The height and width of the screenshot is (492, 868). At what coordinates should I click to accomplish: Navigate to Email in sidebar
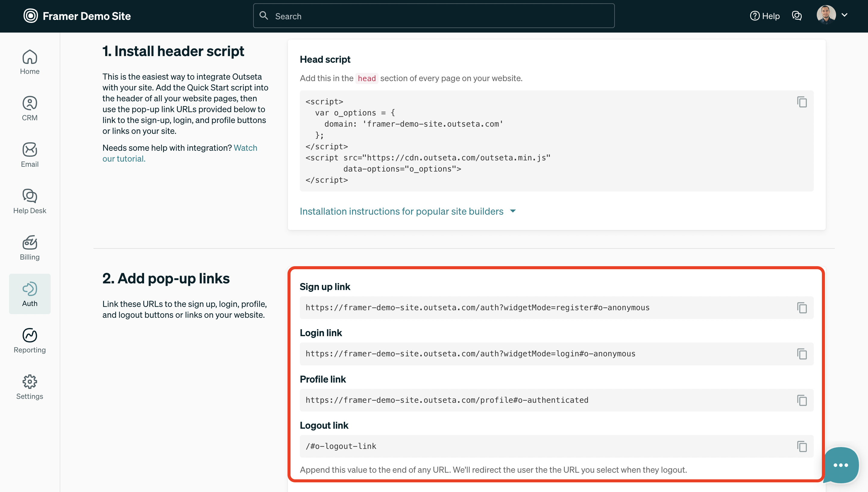[30, 155]
